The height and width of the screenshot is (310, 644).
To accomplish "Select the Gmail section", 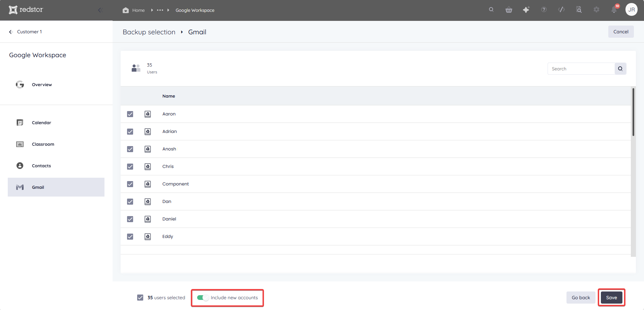I will point(56,187).
